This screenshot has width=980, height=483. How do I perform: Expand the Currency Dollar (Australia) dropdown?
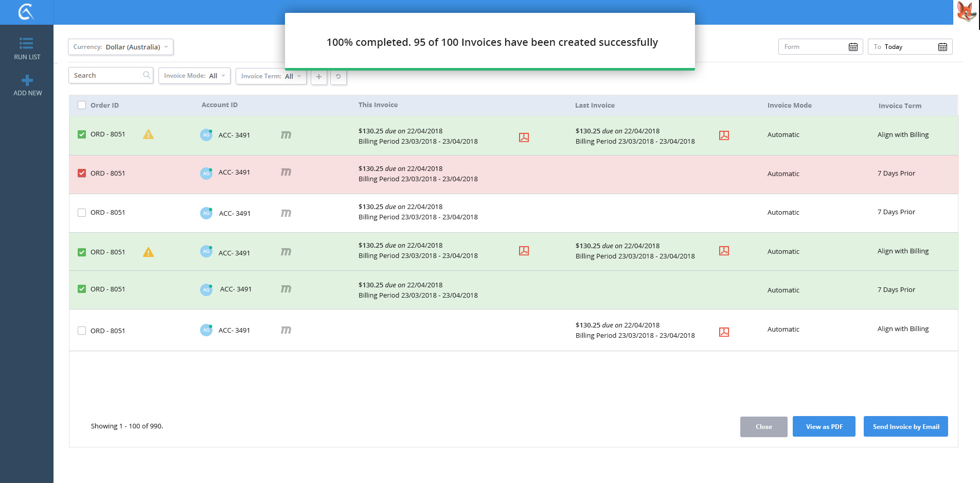coord(120,47)
